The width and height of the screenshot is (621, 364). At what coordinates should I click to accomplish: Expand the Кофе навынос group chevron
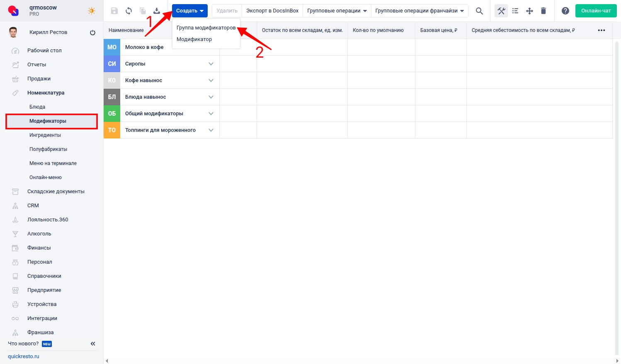(211, 80)
